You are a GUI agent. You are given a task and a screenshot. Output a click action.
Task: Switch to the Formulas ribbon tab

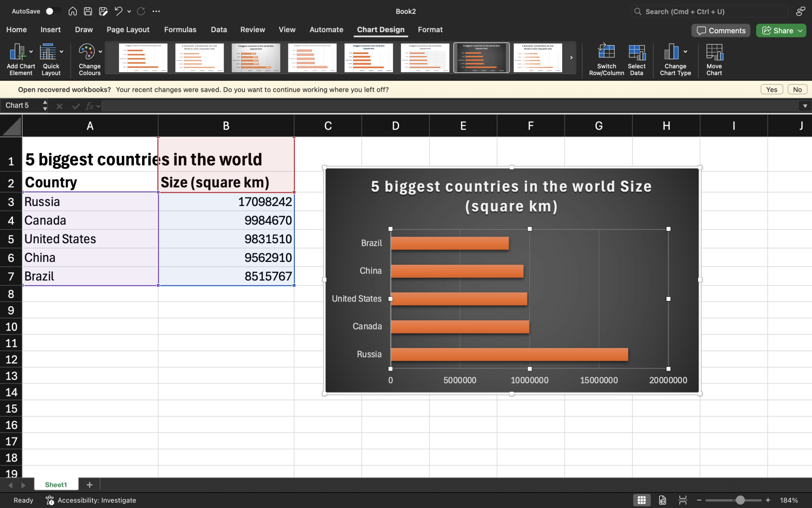click(x=180, y=29)
